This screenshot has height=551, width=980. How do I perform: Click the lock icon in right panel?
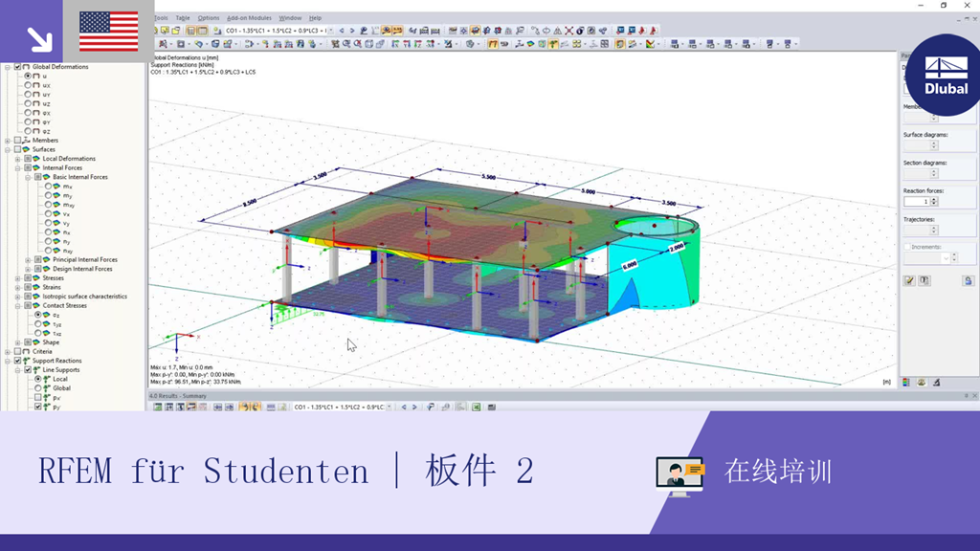(969, 281)
